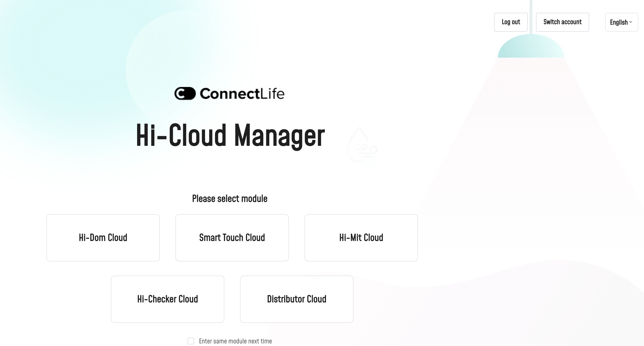644x346 pixels.
Task: Go to the Distributor Cloud module
Action: 296,299
